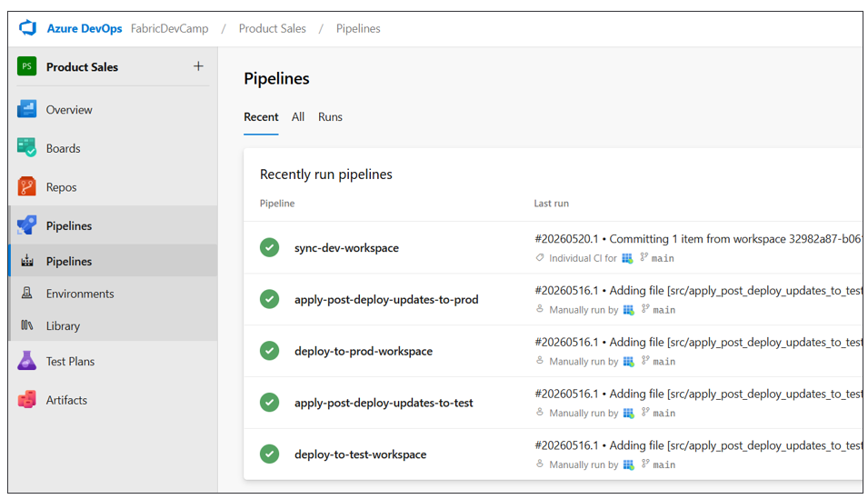The height and width of the screenshot is (499, 868).
Task: Open the Repos icon in sidebar
Action: (x=26, y=186)
